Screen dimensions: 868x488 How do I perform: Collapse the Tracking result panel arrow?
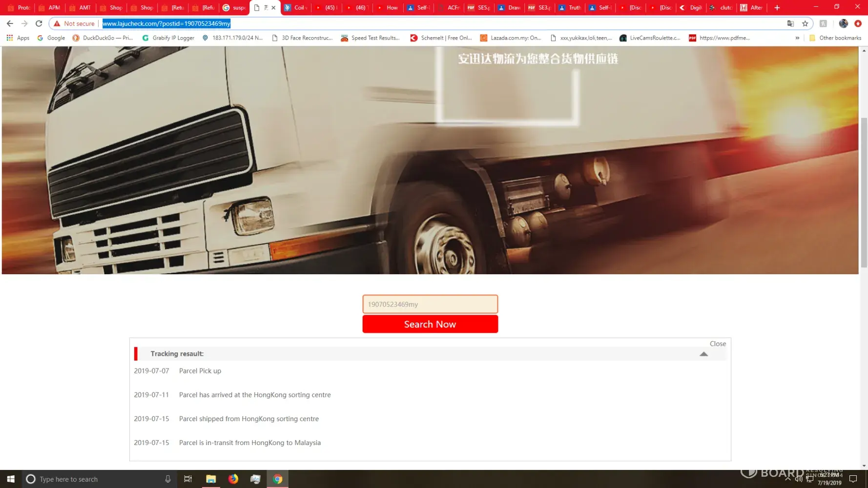point(703,354)
